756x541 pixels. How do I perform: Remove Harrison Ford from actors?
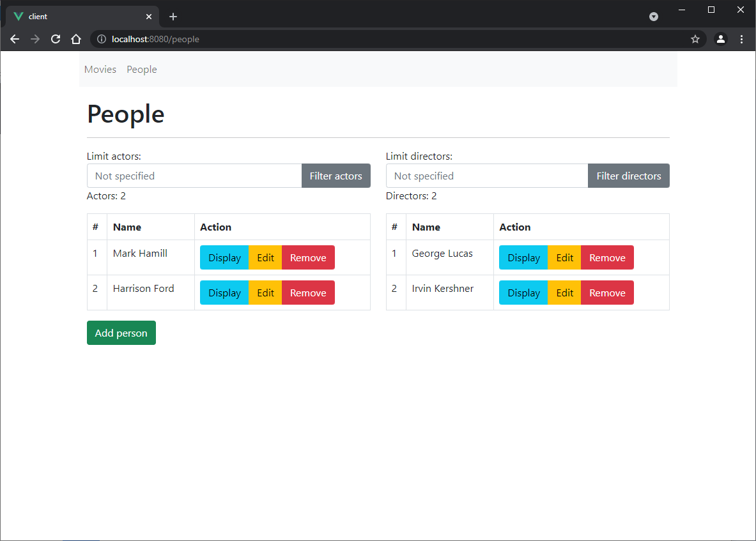click(308, 293)
